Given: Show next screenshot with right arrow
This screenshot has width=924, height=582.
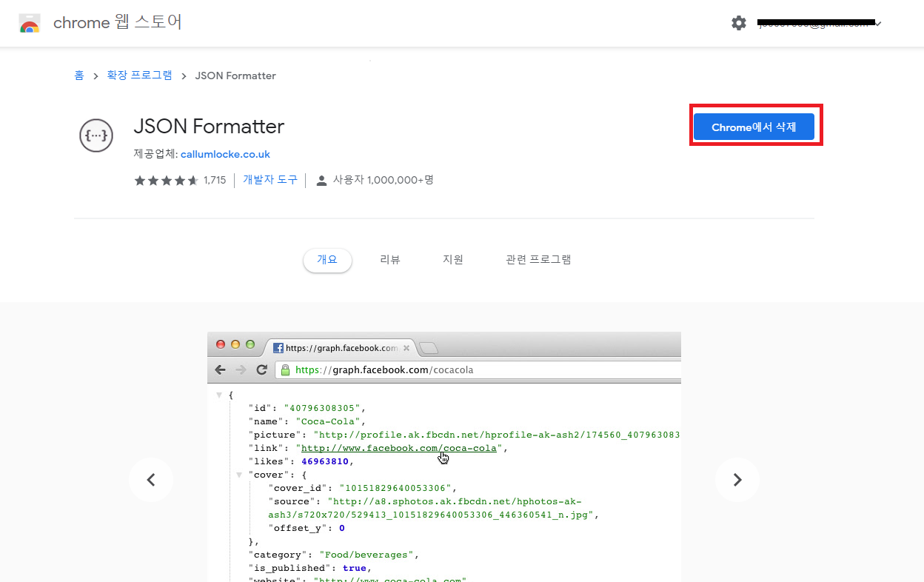Looking at the screenshot, I should point(737,480).
